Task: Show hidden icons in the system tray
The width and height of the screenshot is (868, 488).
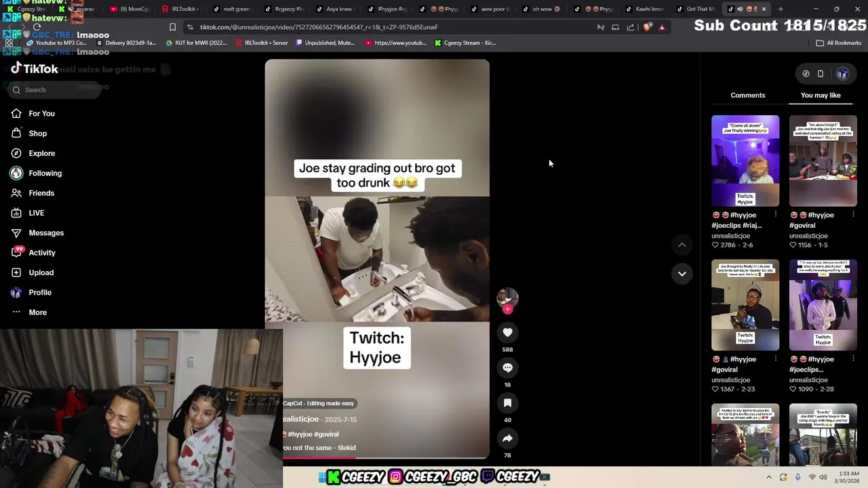Action: (x=768, y=477)
